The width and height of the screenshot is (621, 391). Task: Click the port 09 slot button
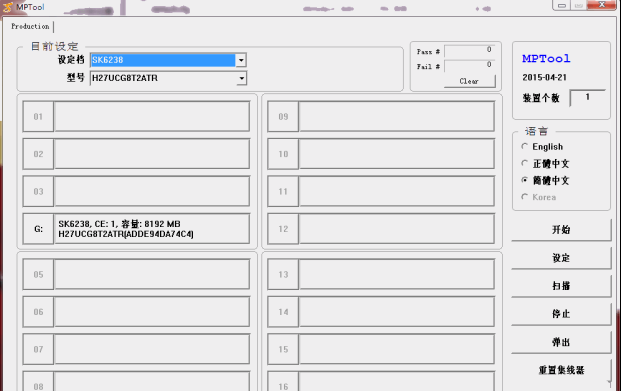click(x=283, y=116)
